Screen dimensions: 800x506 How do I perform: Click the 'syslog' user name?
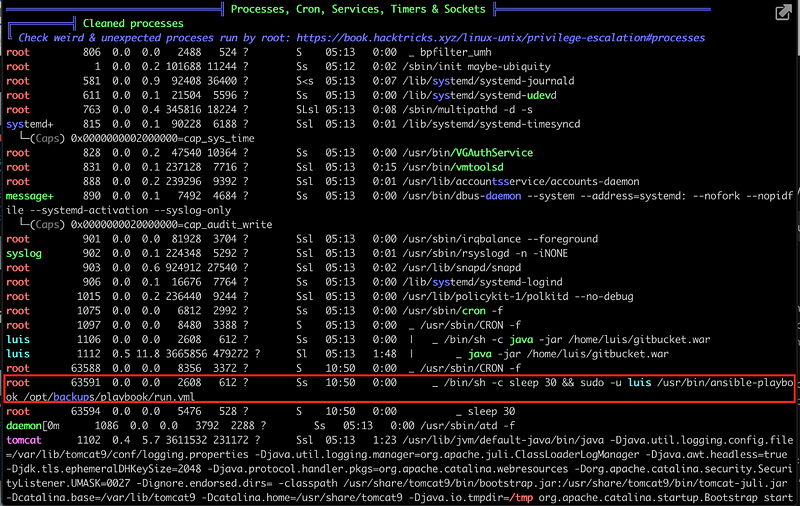pos(23,253)
